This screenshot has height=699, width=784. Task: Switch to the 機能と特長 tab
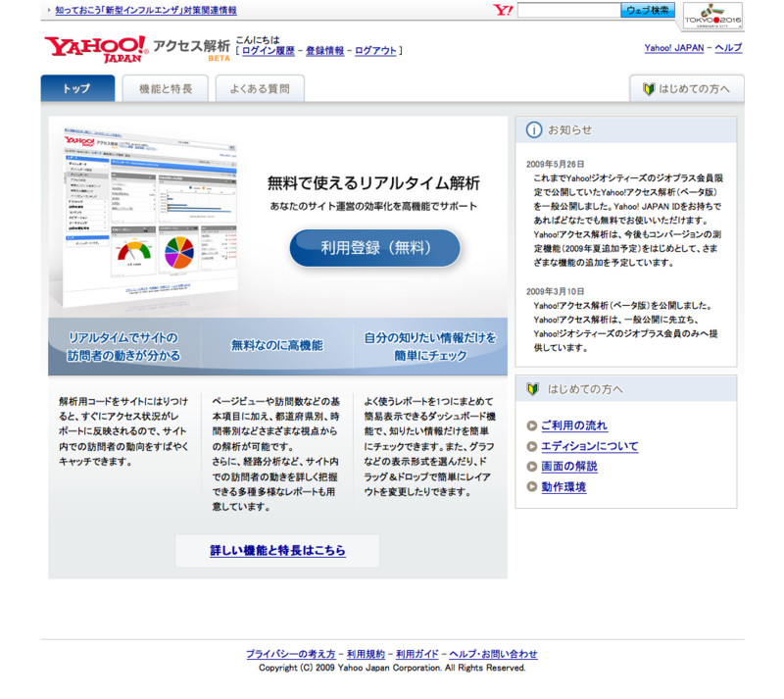click(x=166, y=88)
